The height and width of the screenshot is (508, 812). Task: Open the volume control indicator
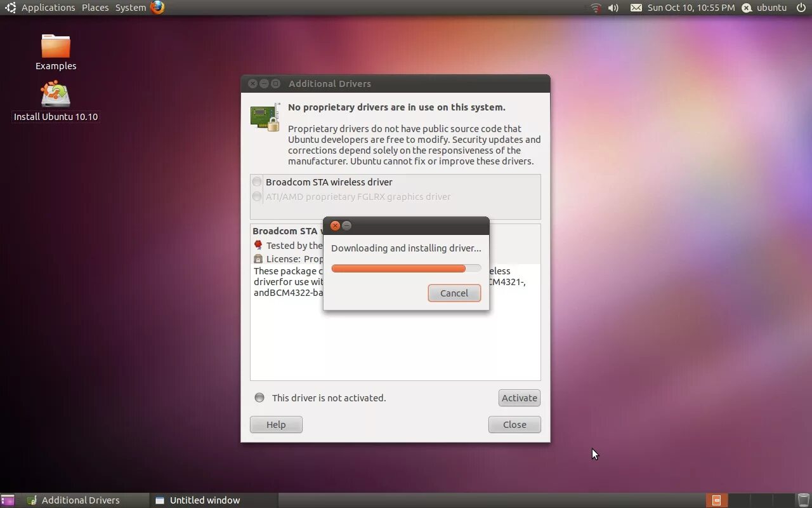point(613,8)
